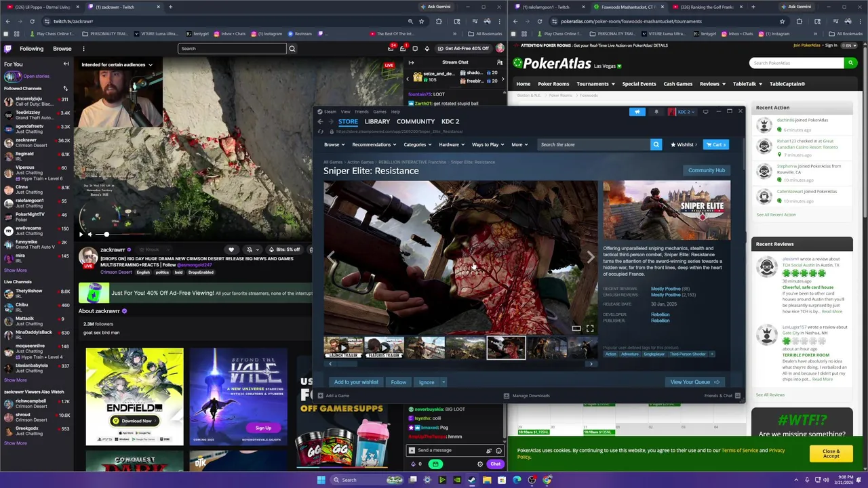Open Steam Ways to Play dropdown

pos(488,144)
